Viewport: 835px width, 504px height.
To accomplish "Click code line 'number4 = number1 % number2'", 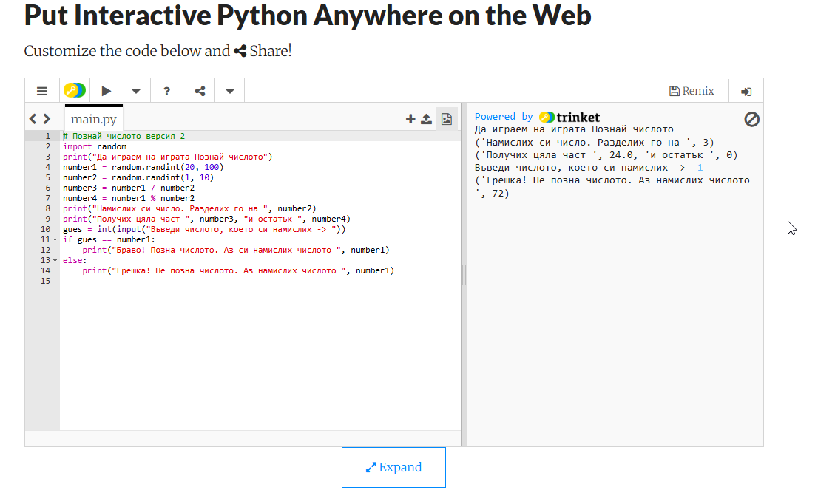I will (x=129, y=198).
